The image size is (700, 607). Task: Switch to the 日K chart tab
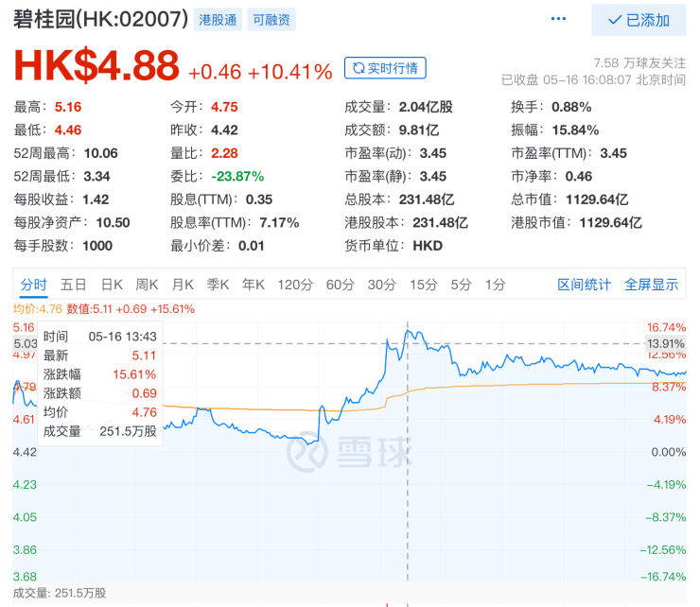[x=112, y=285]
